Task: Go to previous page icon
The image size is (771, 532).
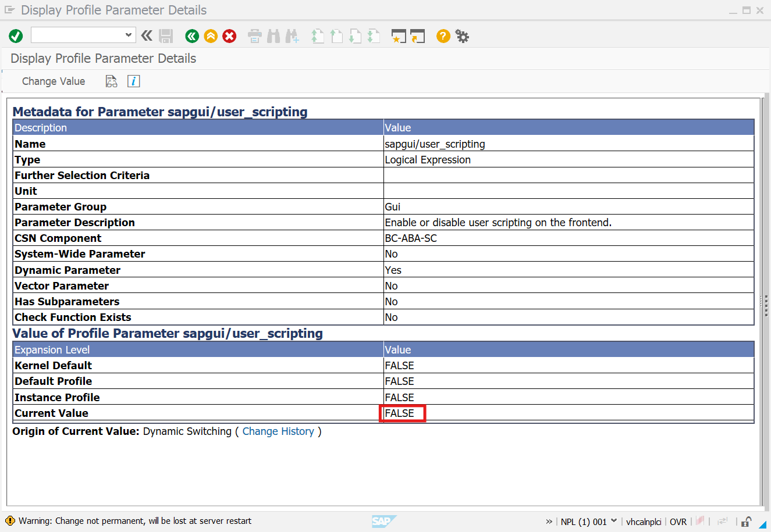Action: (x=336, y=36)
